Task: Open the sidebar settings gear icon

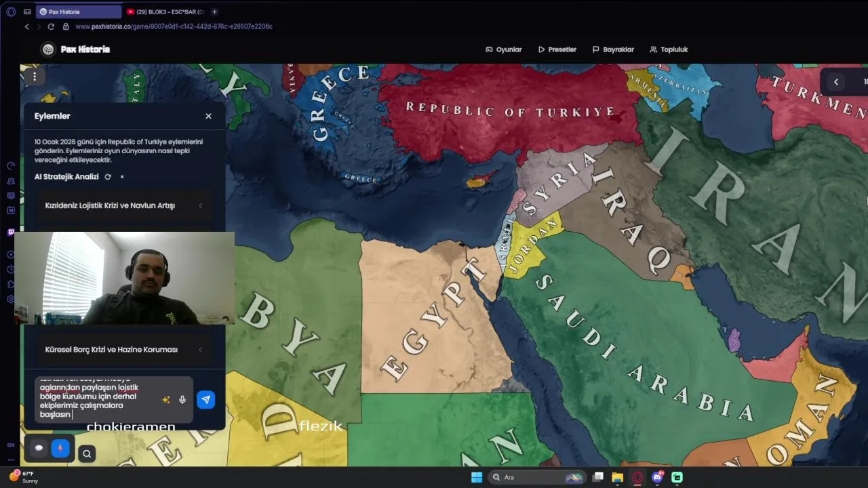Action: [x=11, y=299]
